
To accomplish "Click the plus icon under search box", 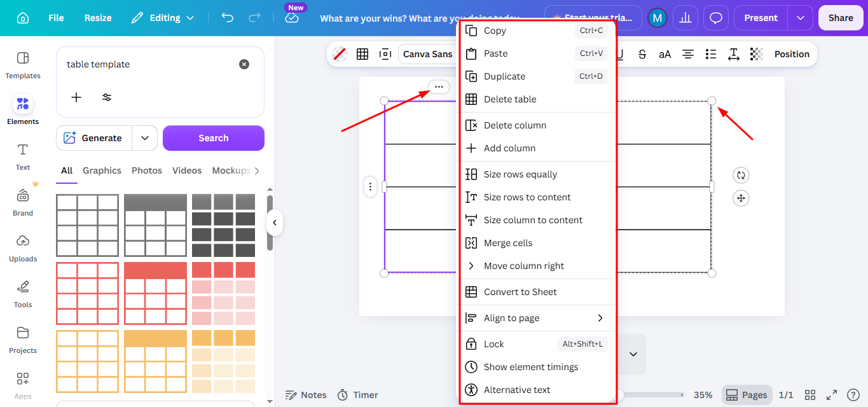I will tap(76, 97).
